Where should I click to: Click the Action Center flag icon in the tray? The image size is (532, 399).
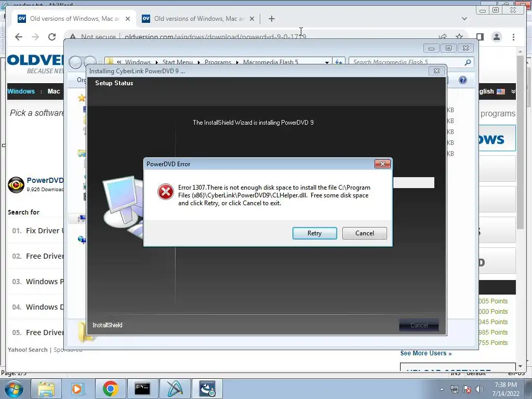467,389
